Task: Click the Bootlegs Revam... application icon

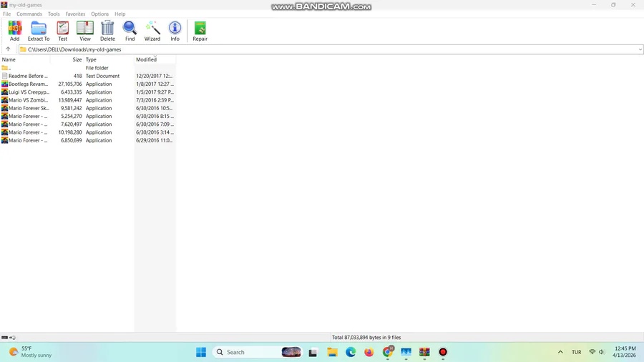Action: (4, 84)
